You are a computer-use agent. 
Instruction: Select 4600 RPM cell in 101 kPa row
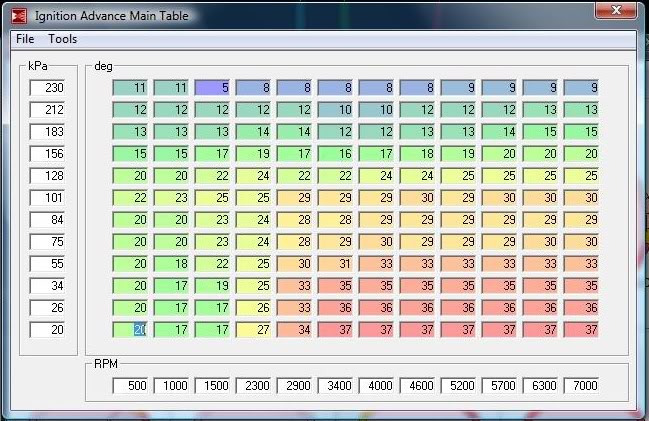pyautogui.click(x=417, y=197)
